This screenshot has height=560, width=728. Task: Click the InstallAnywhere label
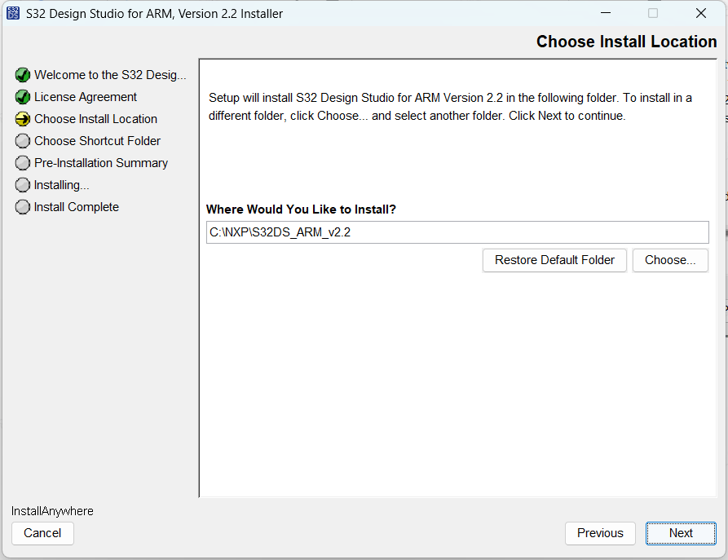point(52,511)
